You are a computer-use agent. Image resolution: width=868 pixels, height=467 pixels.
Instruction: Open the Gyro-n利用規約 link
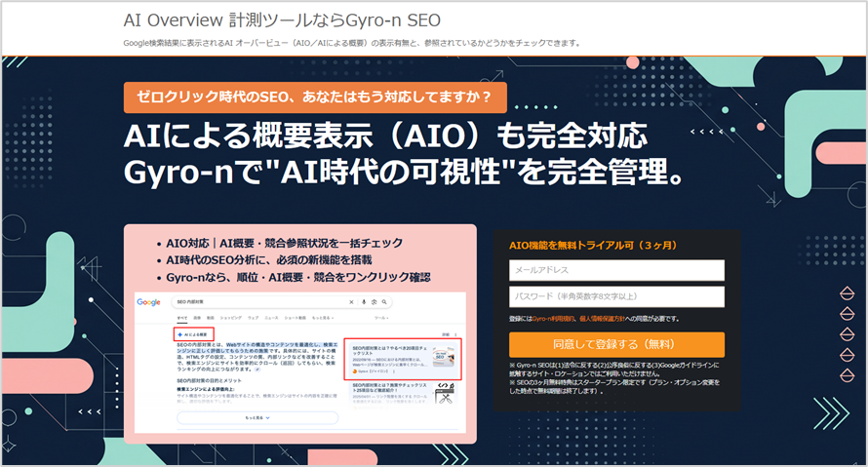pos(553,319)
